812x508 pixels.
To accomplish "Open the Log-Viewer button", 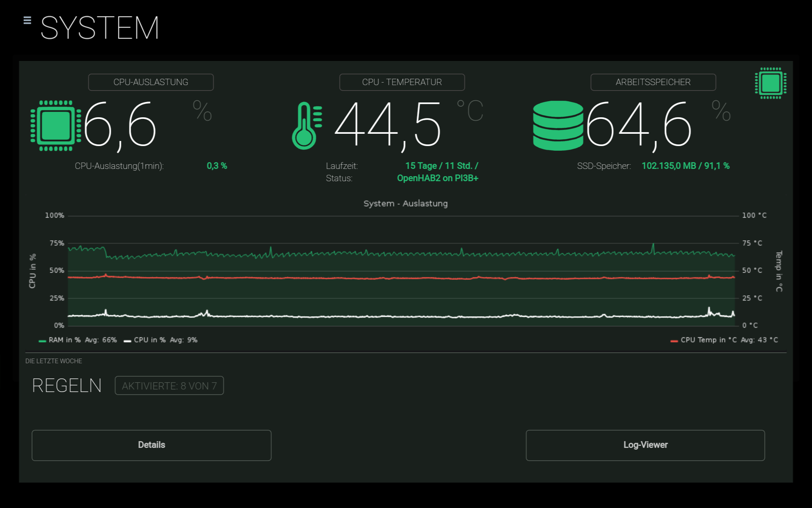I will coord(645,445).
